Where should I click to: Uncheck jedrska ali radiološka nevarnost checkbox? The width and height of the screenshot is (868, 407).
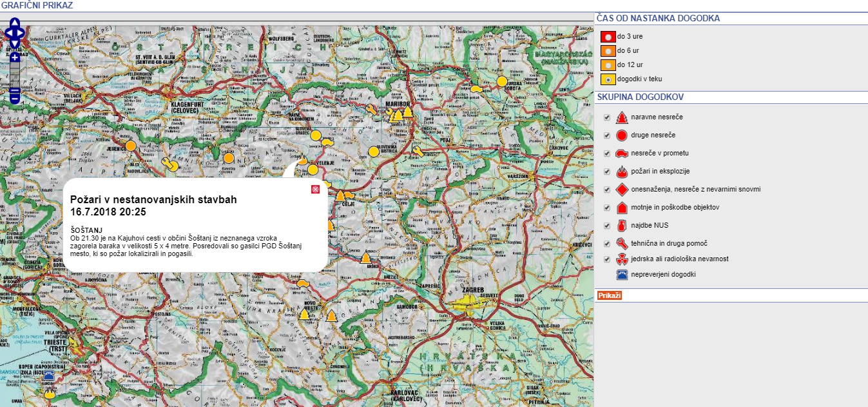(607, 259)
